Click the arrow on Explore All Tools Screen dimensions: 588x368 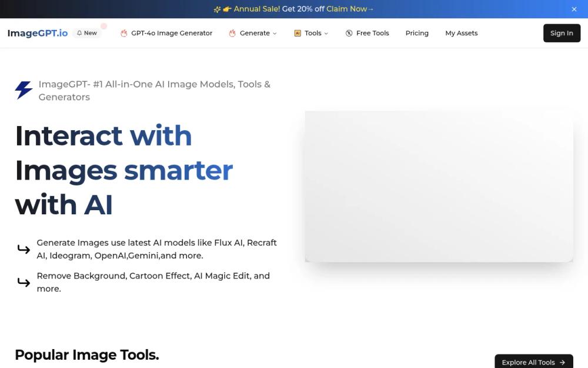click(562, 362)
